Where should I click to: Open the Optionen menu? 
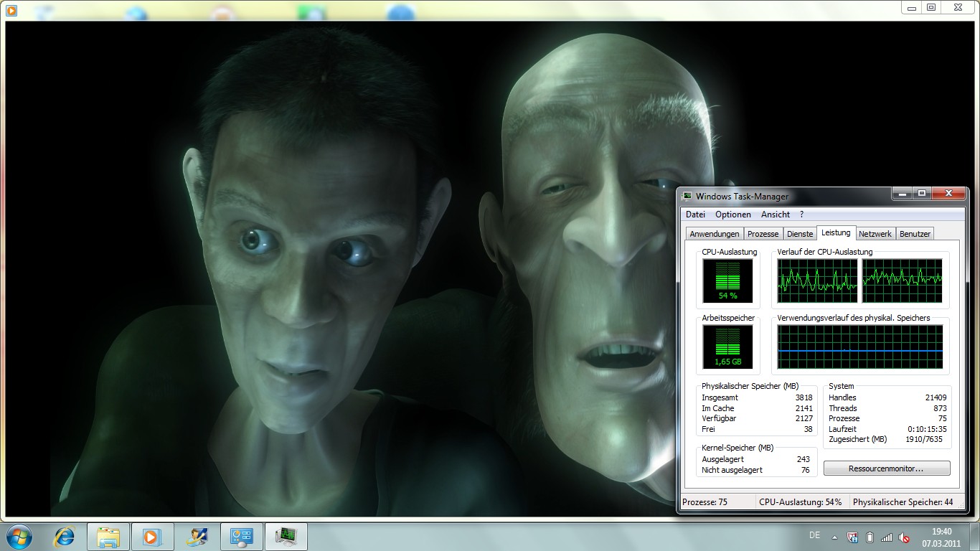coord(733,215)
